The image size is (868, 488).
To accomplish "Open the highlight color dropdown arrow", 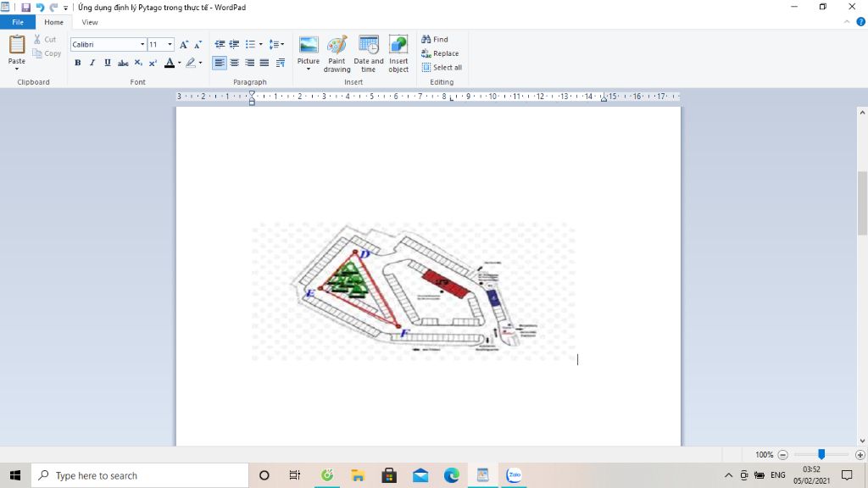I will [200, 63].
